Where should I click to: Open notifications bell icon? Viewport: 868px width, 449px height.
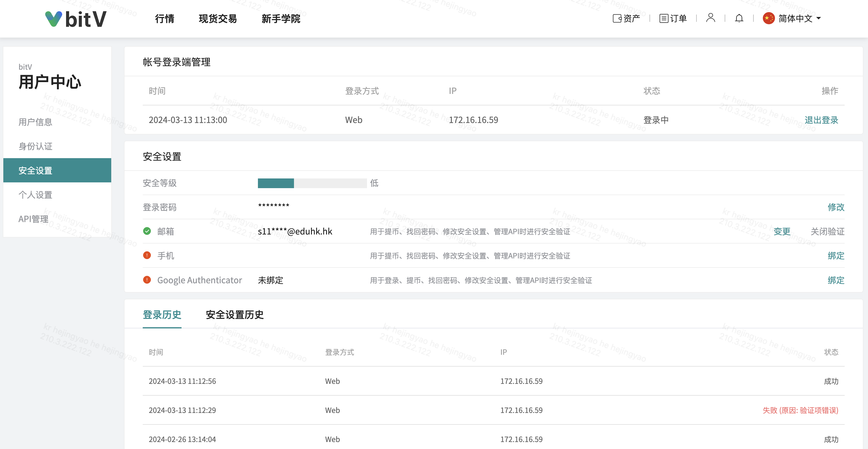739,18
